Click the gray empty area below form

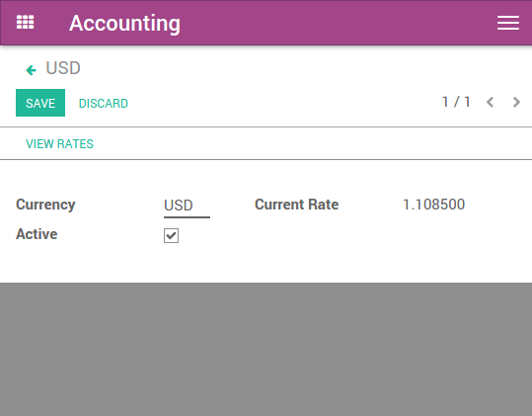(266, 349)
